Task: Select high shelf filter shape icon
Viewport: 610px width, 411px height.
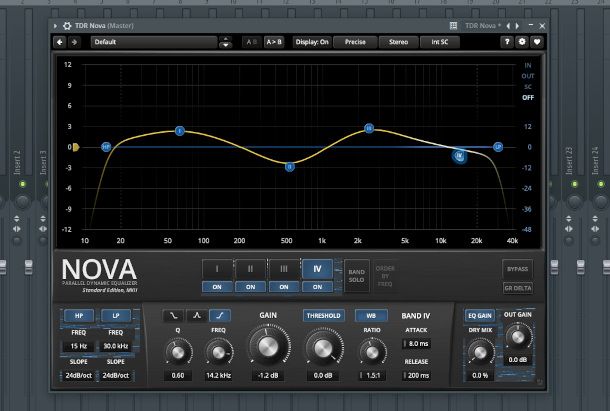Action: point(220,316)
